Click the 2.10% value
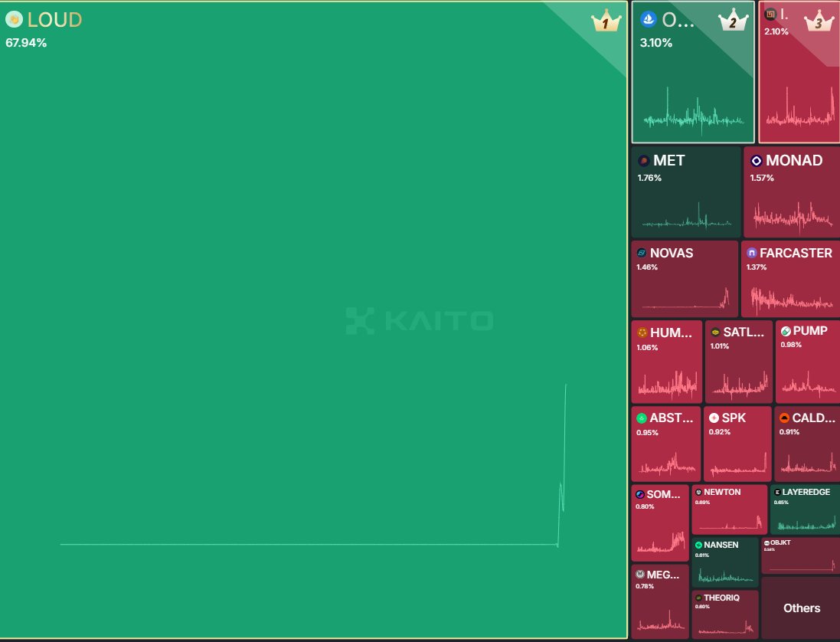The height and width of the screenshot is (642, 840). [776, 31]
